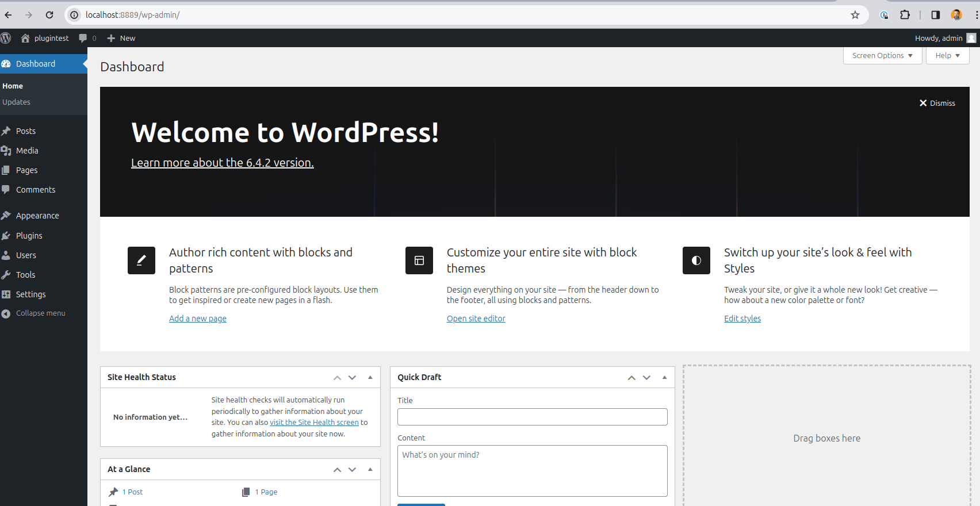Move Site Health Status box down

(353, 378)
